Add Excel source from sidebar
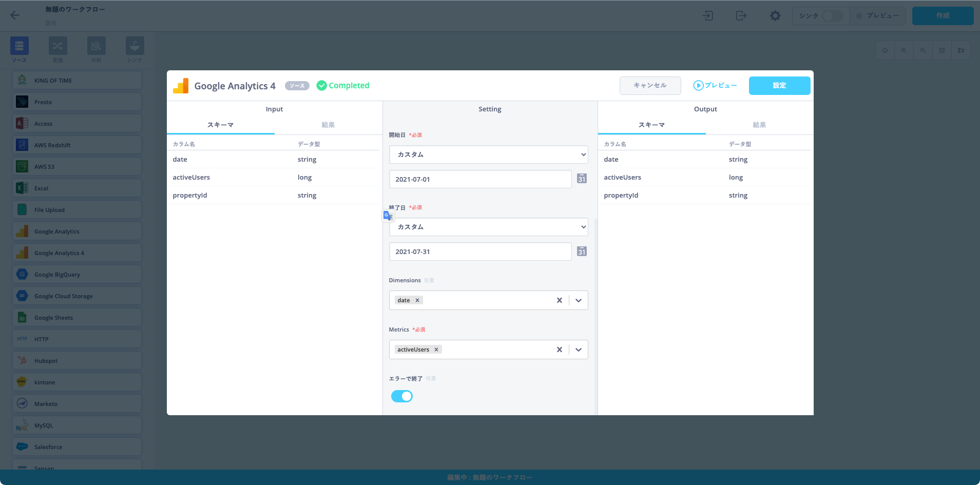 pos(78,188)
